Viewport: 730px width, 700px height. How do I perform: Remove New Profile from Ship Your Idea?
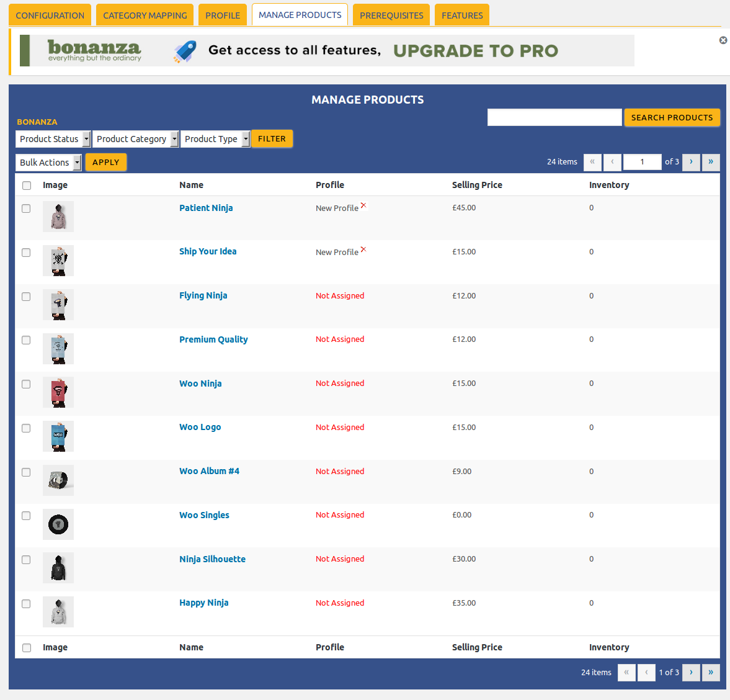point(363,249)
